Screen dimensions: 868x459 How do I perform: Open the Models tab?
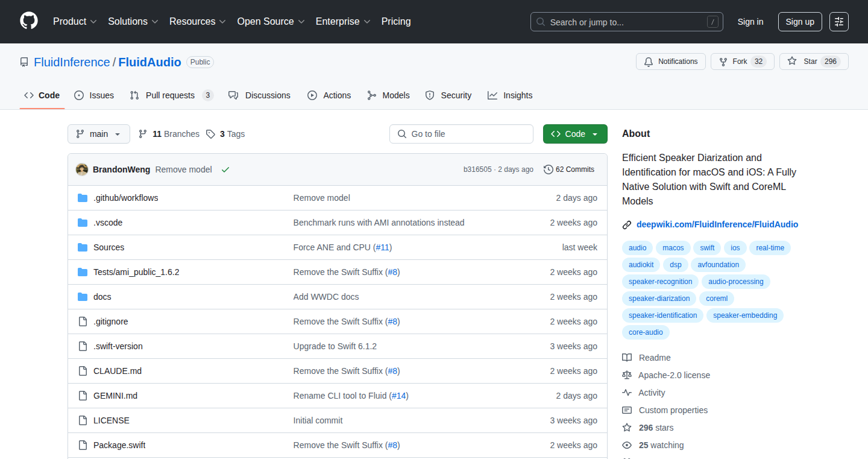[x=389, y=95]
